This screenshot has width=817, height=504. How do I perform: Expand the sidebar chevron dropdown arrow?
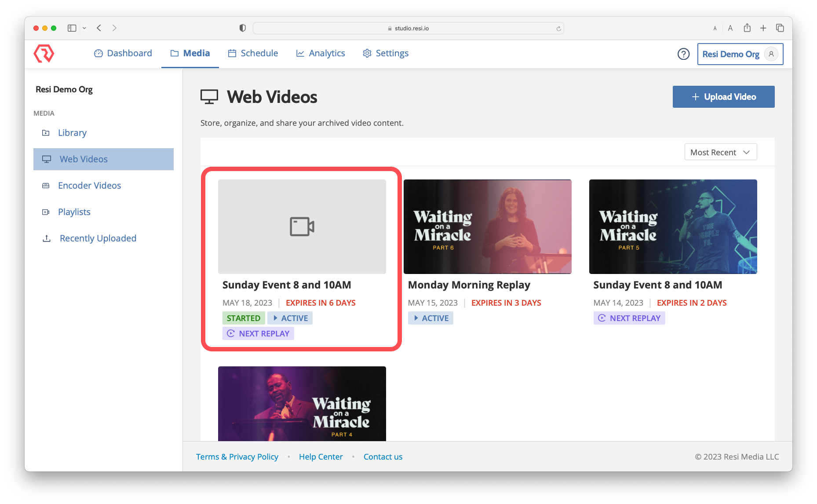pos(84,28)
